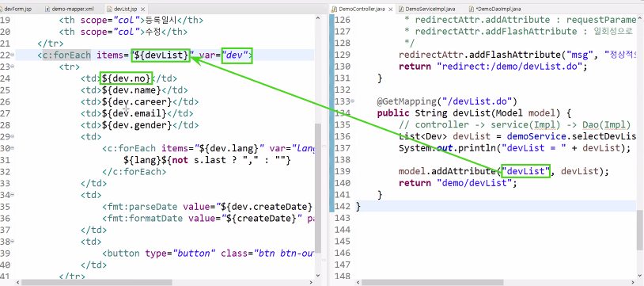The width and height of the screenshot is (644, 286).
Task: Click the model.addAttribute call name
Action: (448, 171)
